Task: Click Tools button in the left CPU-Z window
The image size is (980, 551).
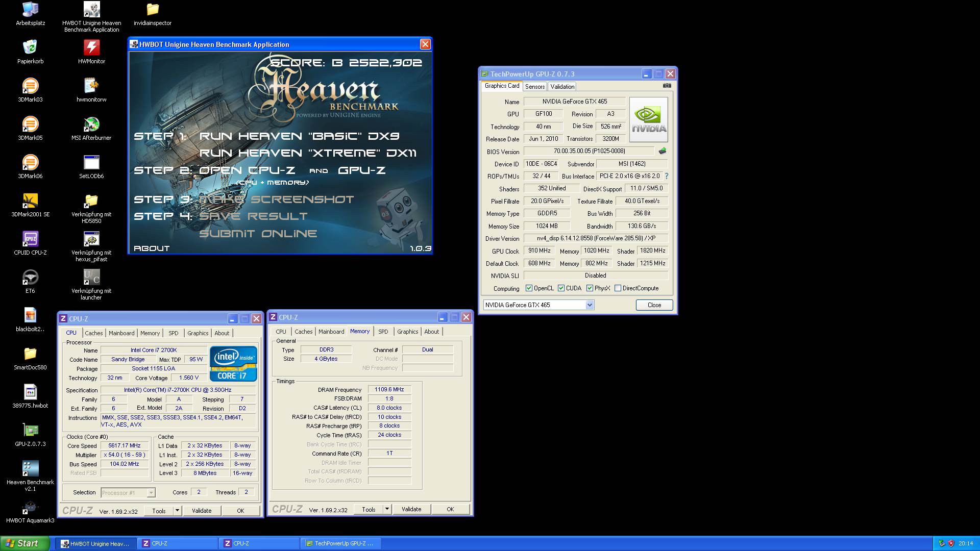Action: [159, 511]
